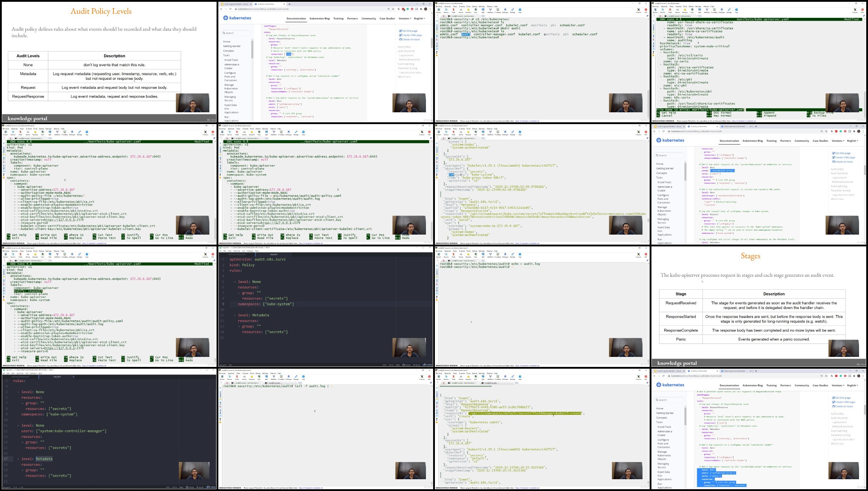This screenshot has height=491, width=868.
Task: Select "Audit Logging Detailed" tab in highlighted "pods" docs frame
Action: pos(236,4)
